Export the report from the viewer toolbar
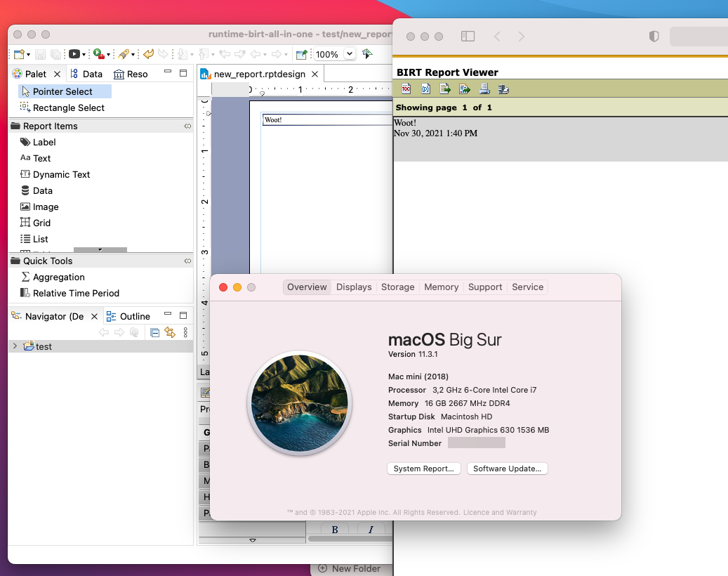Screen dimensions: 728x576 click(465, 89)
